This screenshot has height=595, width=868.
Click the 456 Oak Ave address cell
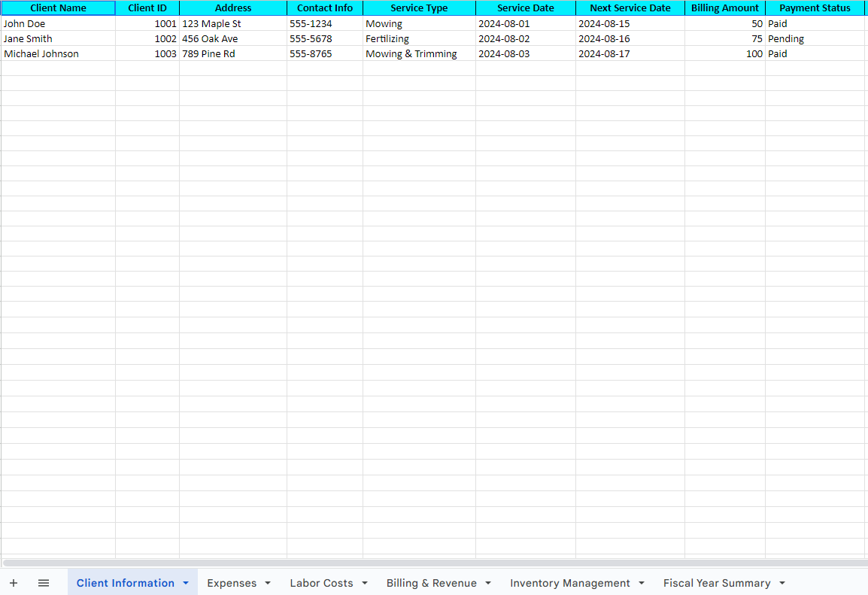click(233, 39)
